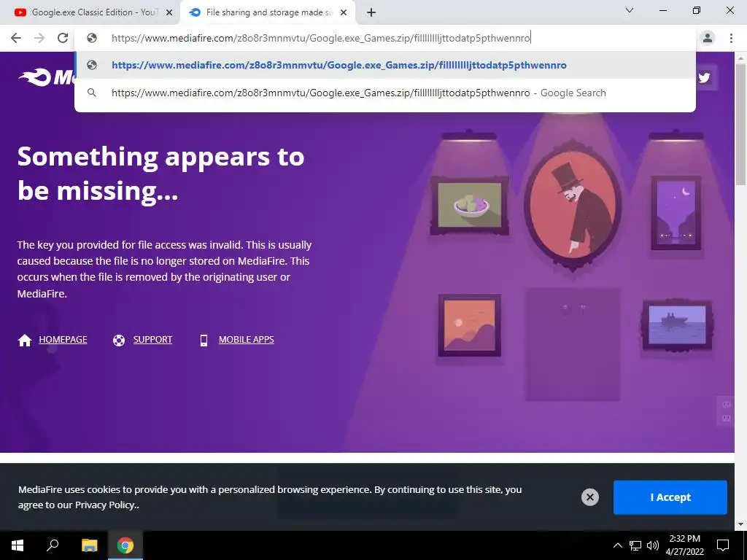Click the fruit bowl framed painting
747x560 pixels.
click(470, 205)
